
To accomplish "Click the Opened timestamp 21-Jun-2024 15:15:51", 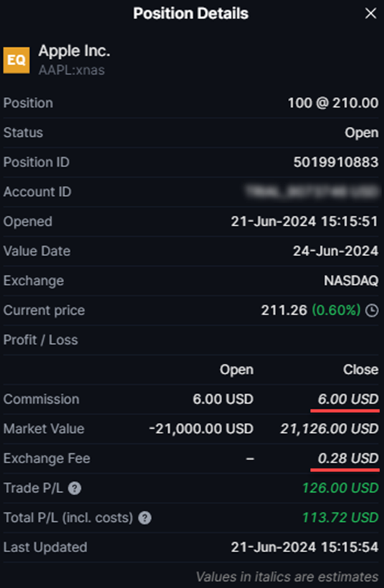I will coord(304,222).
